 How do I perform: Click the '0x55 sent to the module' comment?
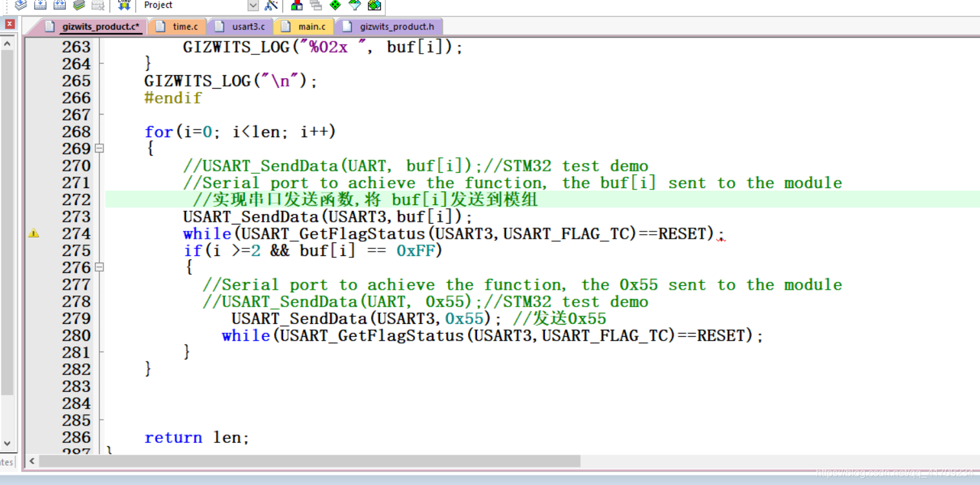coord(522,285)
